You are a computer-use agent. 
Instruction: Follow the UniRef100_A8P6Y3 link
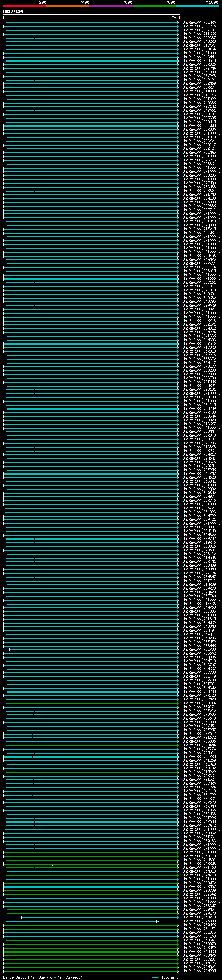point(199,802)
